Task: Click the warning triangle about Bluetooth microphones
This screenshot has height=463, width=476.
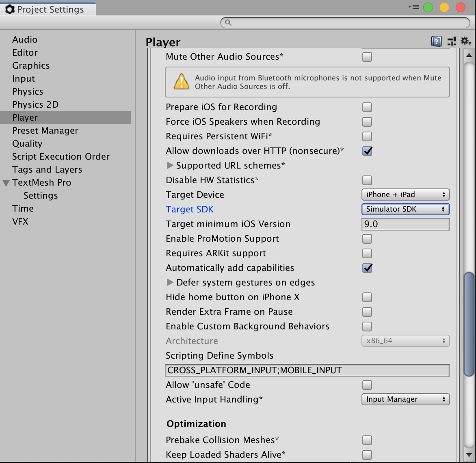Action: (182, 82)
